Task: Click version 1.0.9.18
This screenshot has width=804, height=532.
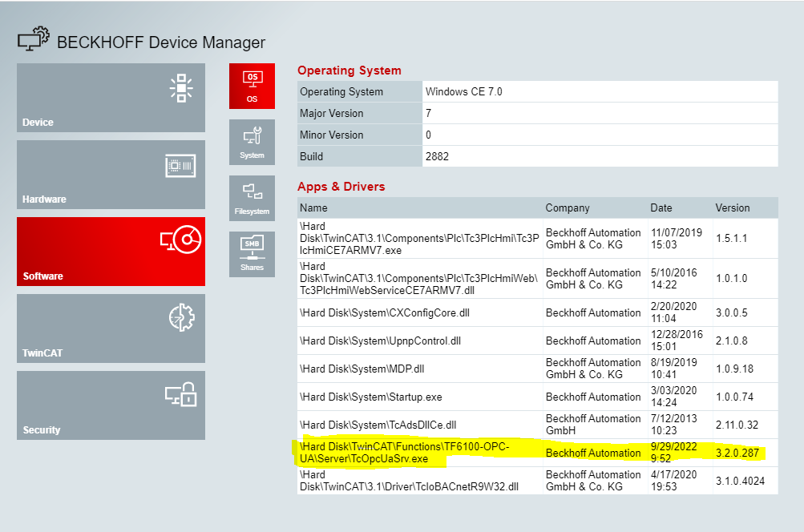Action: (734, 369)
